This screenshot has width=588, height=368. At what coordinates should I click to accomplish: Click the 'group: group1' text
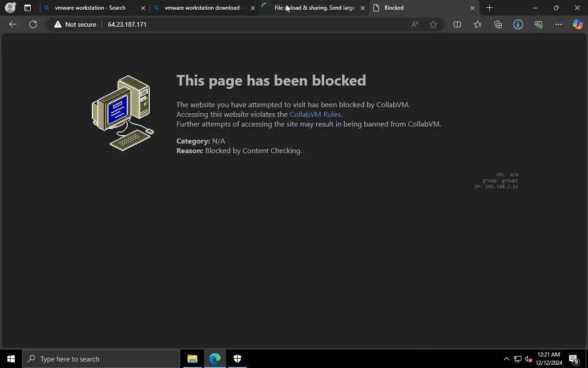pos(500,180)
